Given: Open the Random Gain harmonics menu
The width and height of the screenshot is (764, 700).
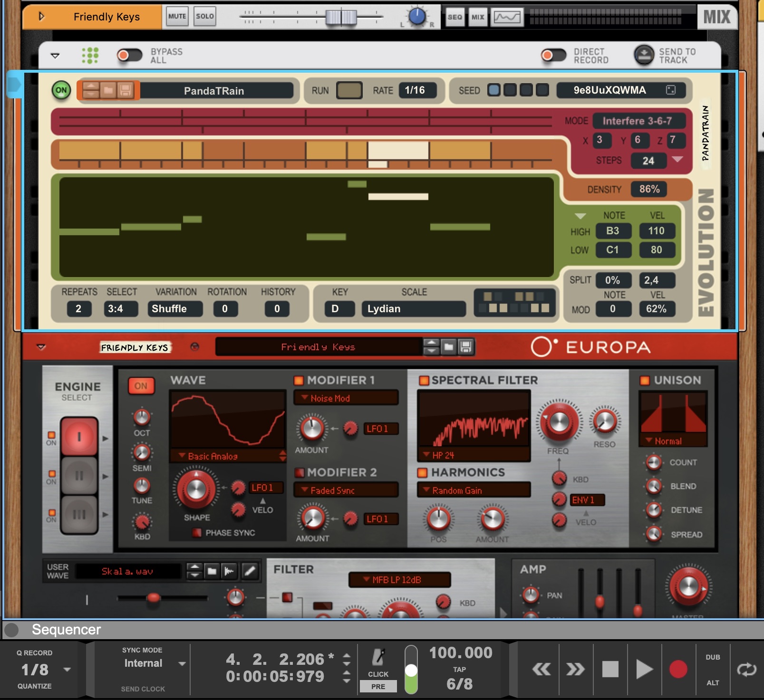Looking at the screenshot, I should (x=474, y=490).
